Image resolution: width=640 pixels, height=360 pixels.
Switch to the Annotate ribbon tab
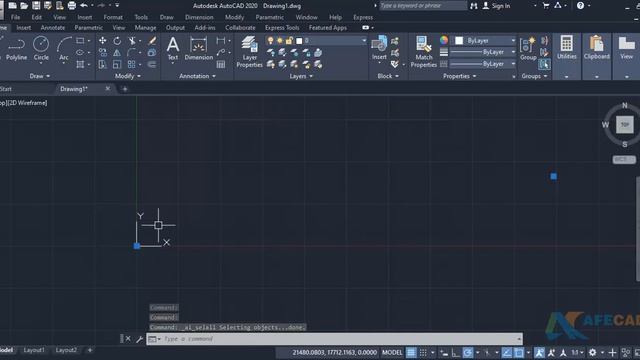(x=53, y=27)
